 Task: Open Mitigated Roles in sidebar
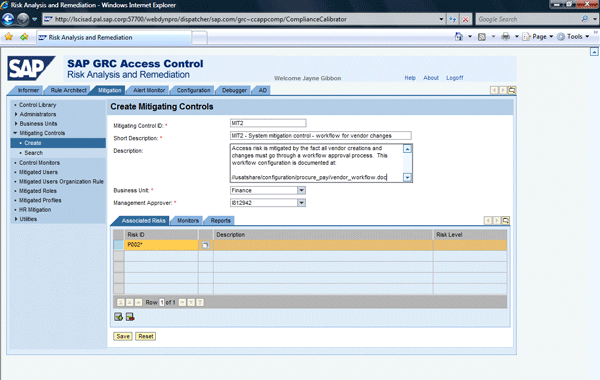coord(38,191)
